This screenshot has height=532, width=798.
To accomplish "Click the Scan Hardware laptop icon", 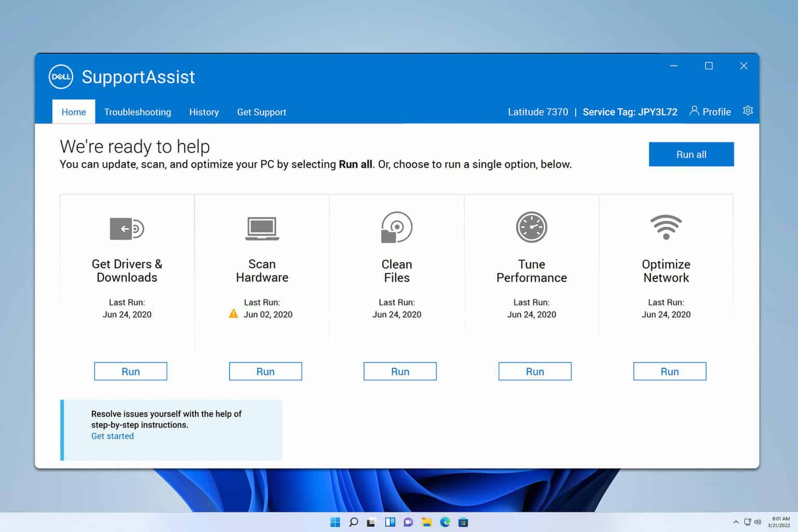I will 262,229.
